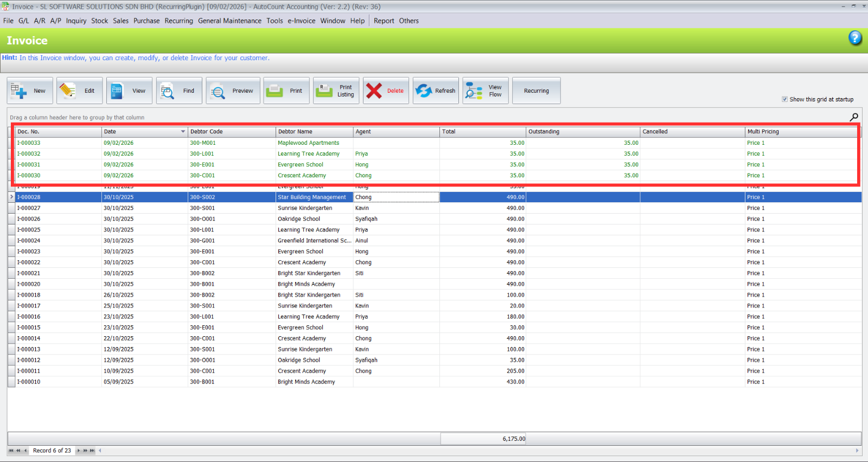The height and width of the screenshot is (462, 868).
Task: Sort by the Doc. No. column header
Action: pyautogui.click(x=59, y=132)
